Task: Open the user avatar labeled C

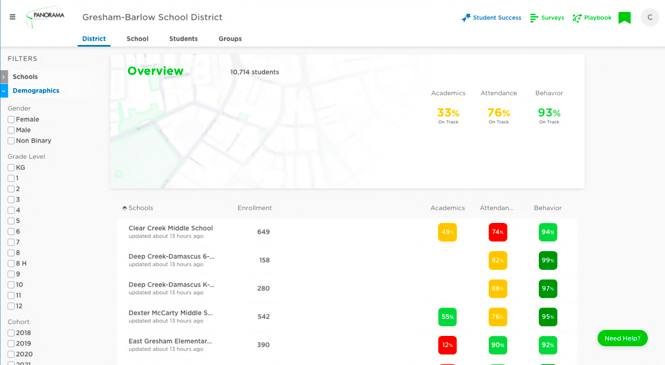Action: pyautogui.click(x=649, y=17)
